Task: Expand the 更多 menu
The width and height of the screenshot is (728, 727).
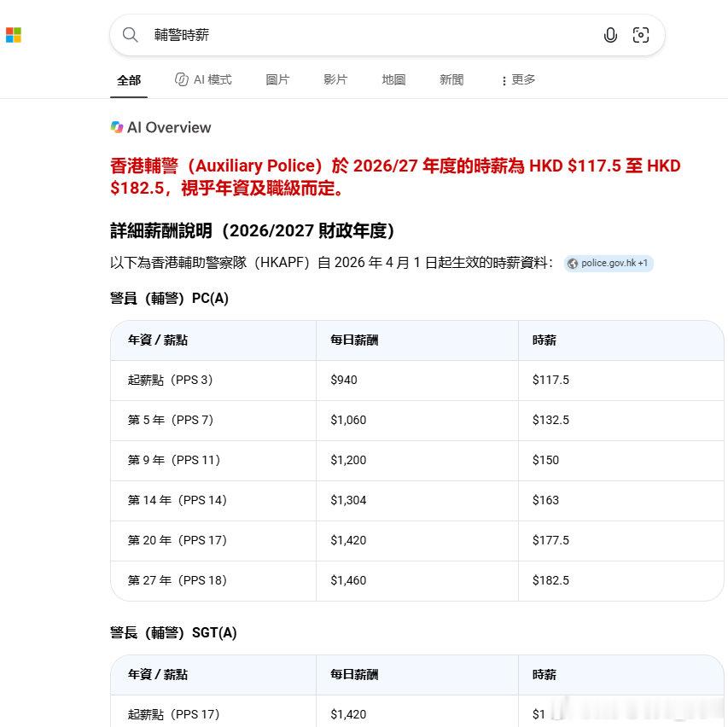Action: (518, 79)
